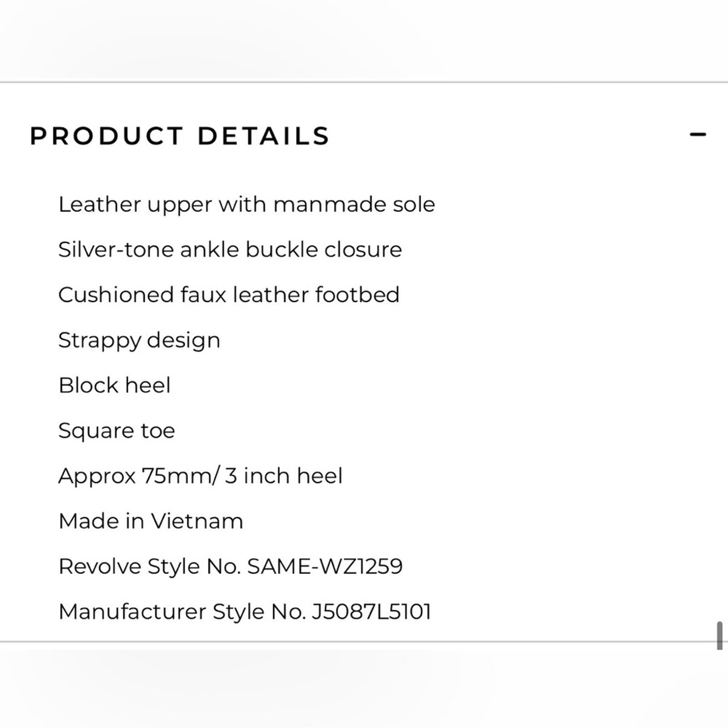Screen dimensions: 728x728
Task: Select the PRODUCT DETAILS heading
Action: [x=179, y=135]
